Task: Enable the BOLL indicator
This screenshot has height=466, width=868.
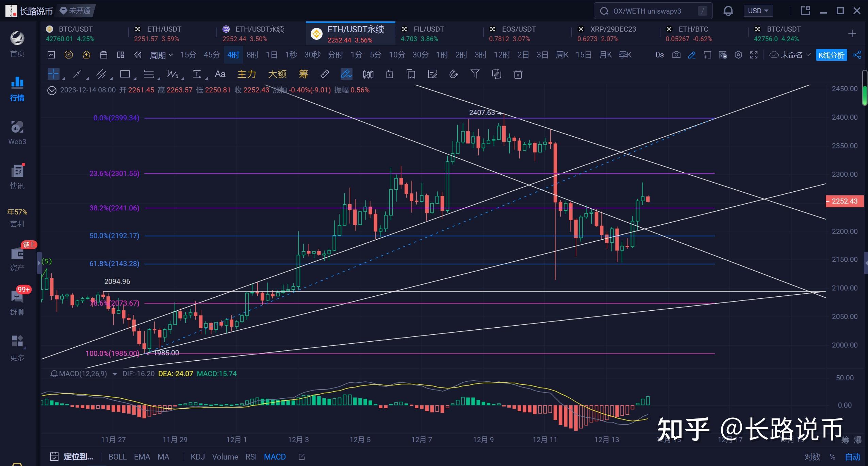Action: coord(117,457)
